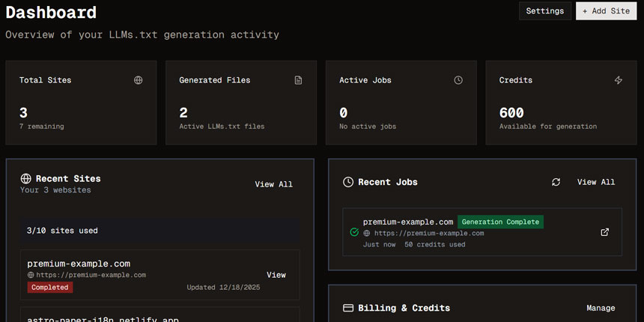Click the Generated Files count 2
This screenshot has width=644, height=322.
click(x=183, y=112)
